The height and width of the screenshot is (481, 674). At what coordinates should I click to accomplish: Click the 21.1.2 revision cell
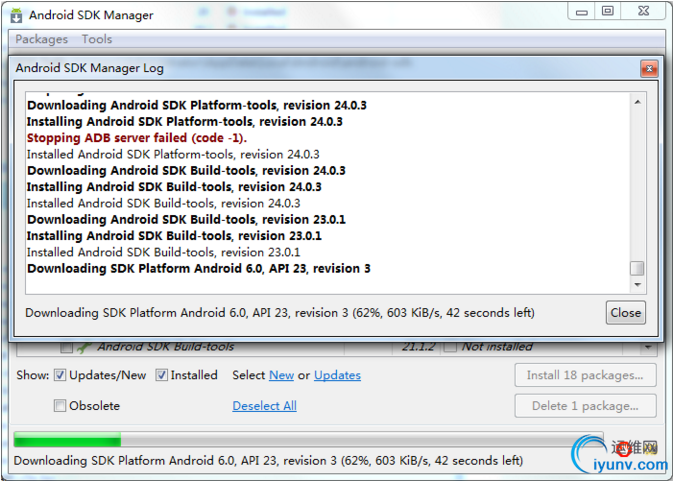point(418,347)
